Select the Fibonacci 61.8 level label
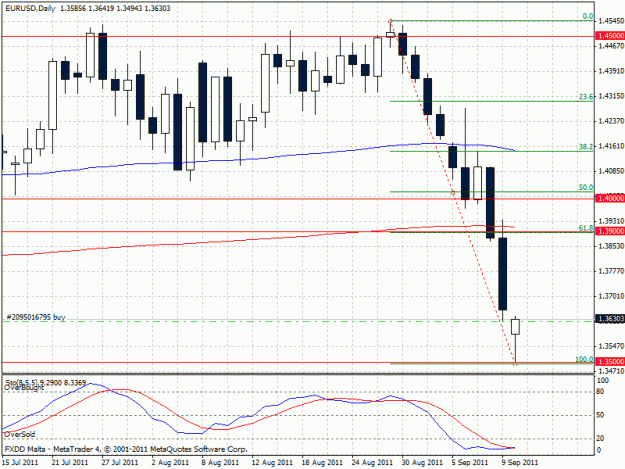 pyautogui.click(x=586, y=228)
